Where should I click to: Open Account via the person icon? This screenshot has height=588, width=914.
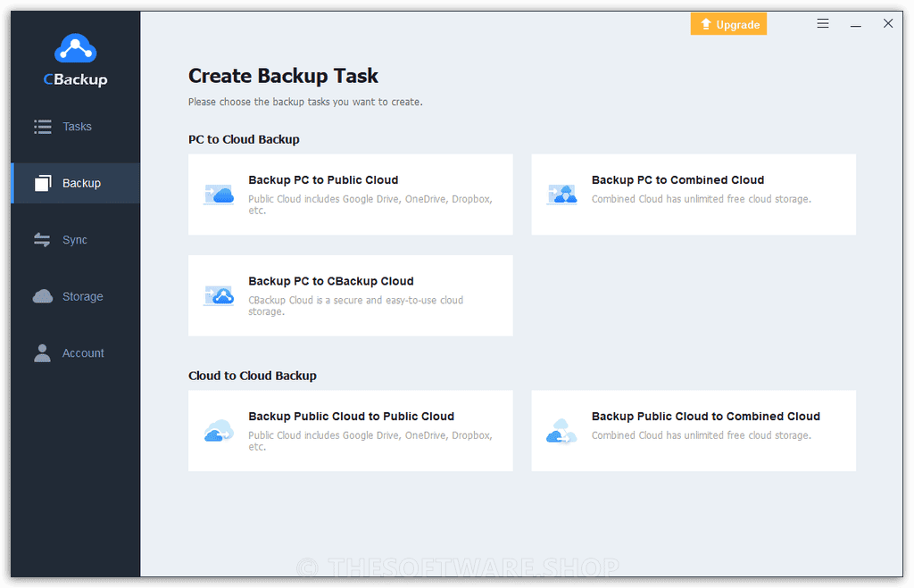(42, 352)
